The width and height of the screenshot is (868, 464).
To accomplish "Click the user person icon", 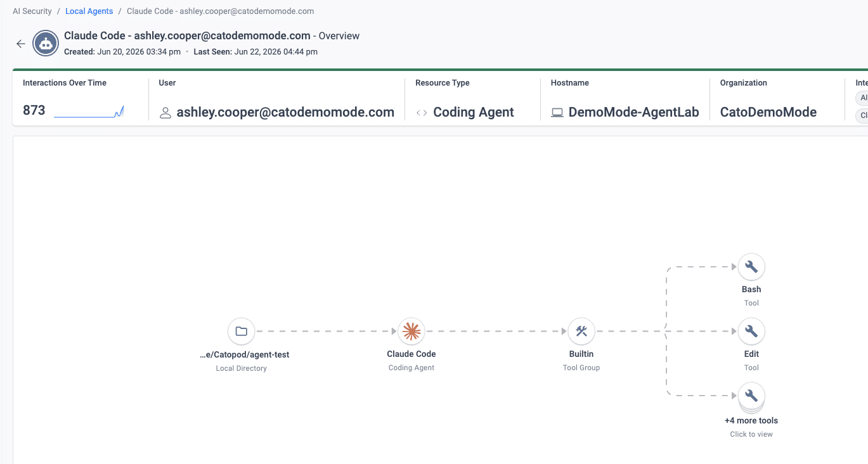I will [165, 113].
